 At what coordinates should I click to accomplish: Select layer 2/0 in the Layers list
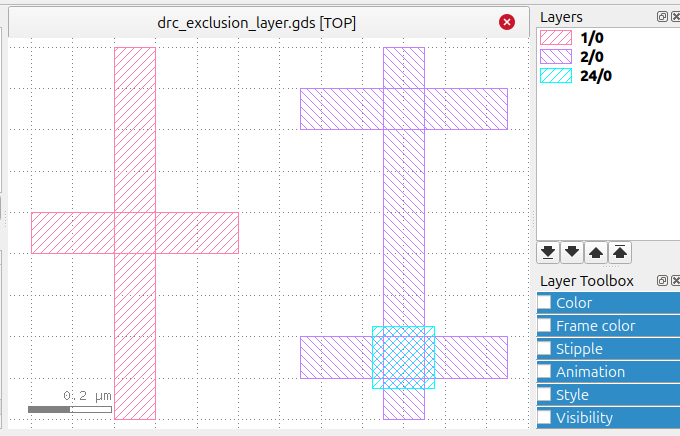point(591,57)
